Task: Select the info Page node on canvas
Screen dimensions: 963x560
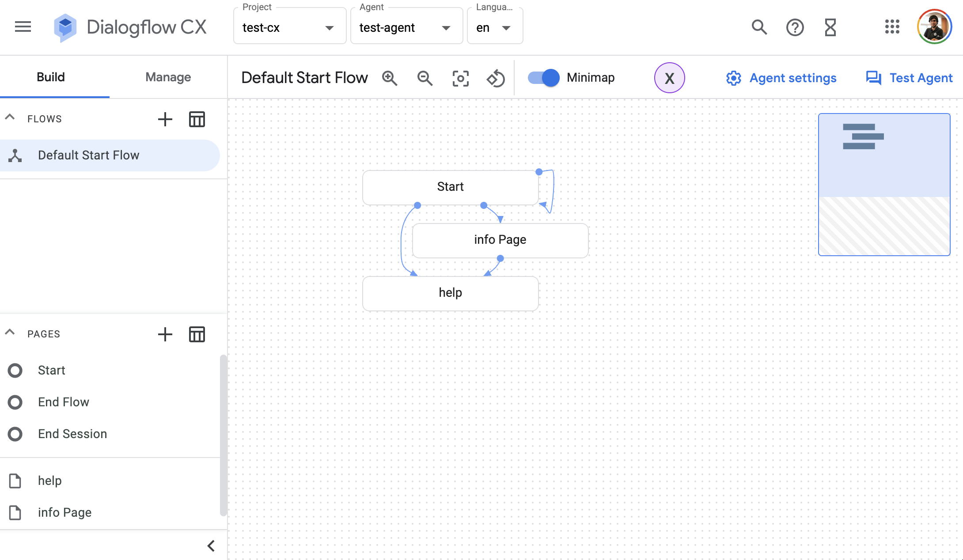Action: click(500, 240)
